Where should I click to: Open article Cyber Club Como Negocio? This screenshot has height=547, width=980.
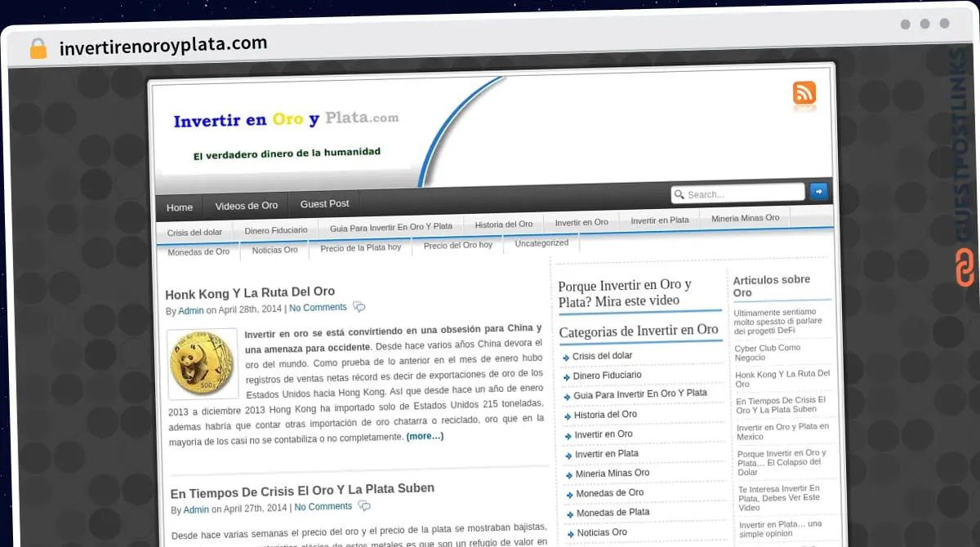pyautogui.click(x=768, y=353)
